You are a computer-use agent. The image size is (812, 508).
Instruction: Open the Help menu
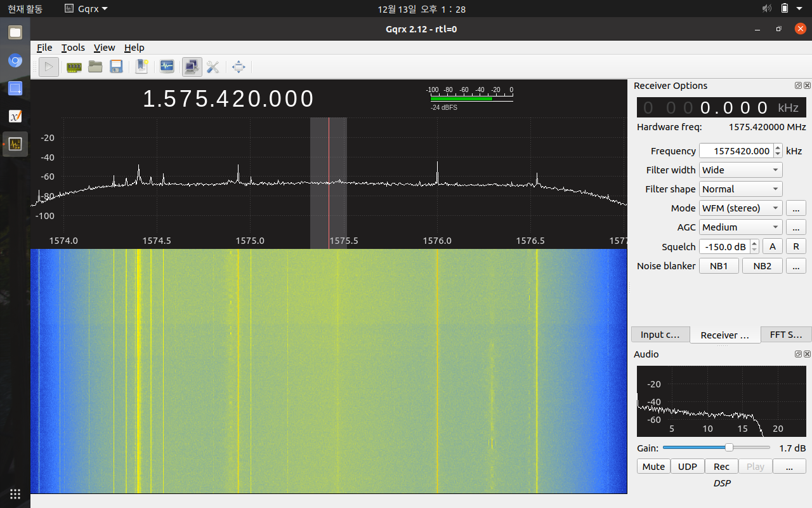pyautogui.click(x=134, y=48)
